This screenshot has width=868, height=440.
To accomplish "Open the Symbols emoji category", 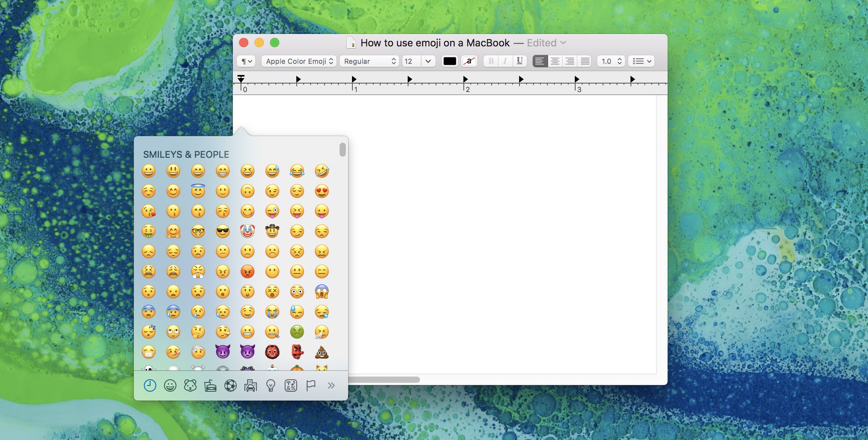I will pyautogui.click(x=291, y=385).
